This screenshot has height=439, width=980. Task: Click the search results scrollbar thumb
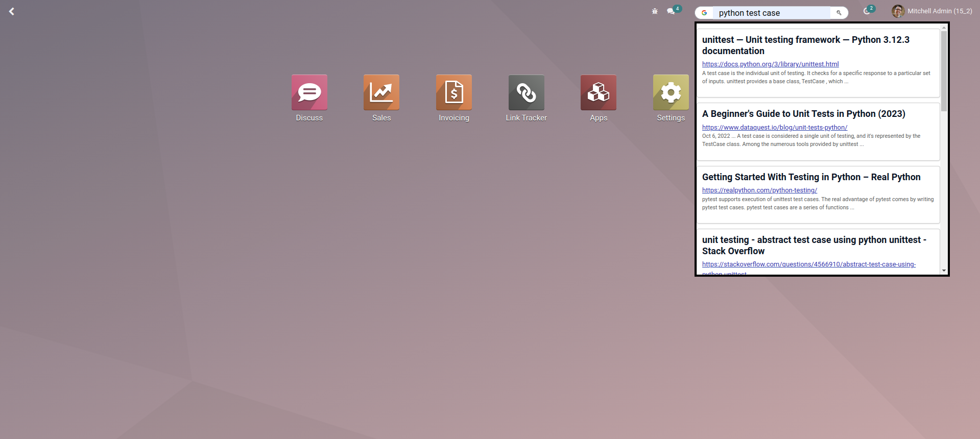[944, 71]
